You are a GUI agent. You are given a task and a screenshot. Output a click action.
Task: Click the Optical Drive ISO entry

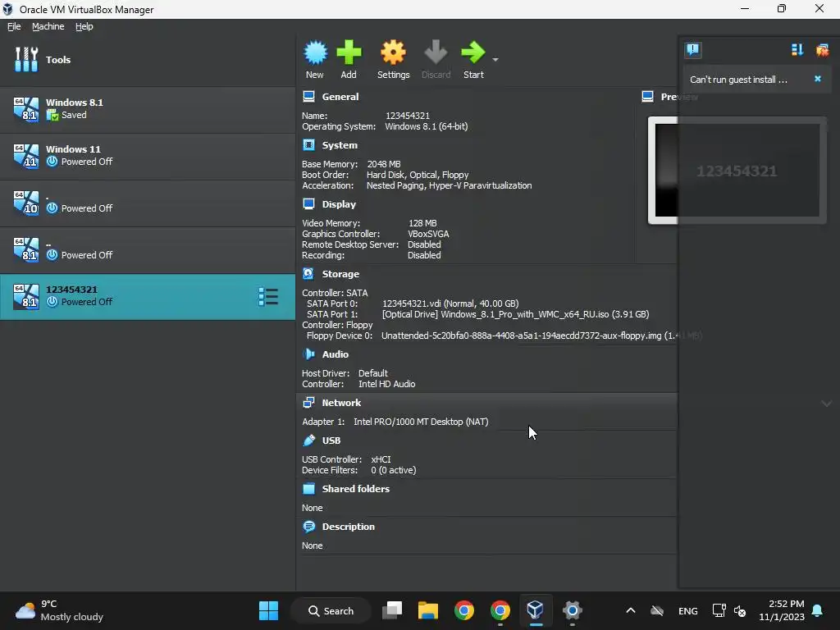pyautogui.click(x=515, y=314)
